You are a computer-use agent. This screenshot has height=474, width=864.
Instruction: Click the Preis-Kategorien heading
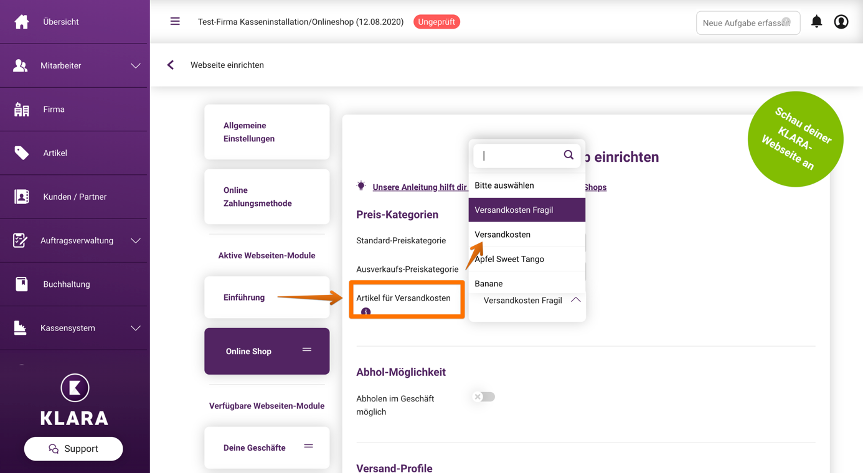click(397, 214)
